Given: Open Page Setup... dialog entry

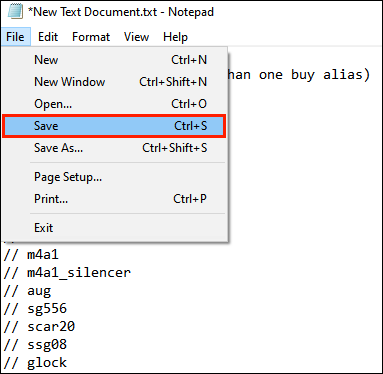Looking at the screenshot, I should point(115,177).
